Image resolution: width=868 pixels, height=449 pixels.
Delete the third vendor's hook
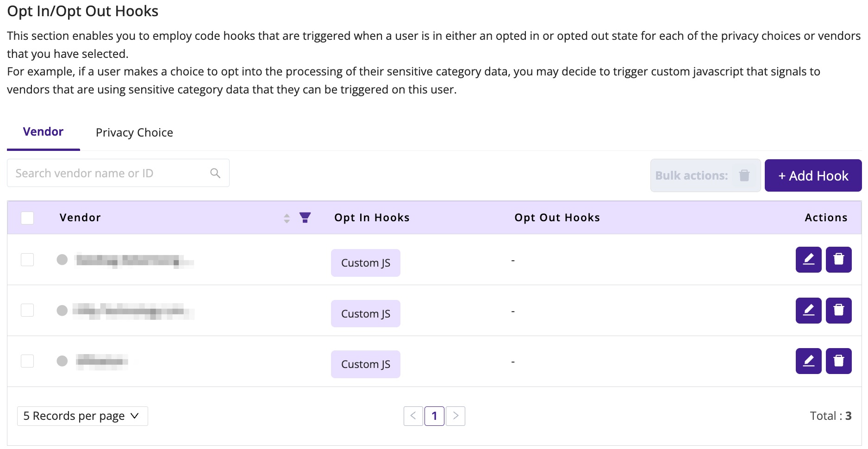coord(838,361)
